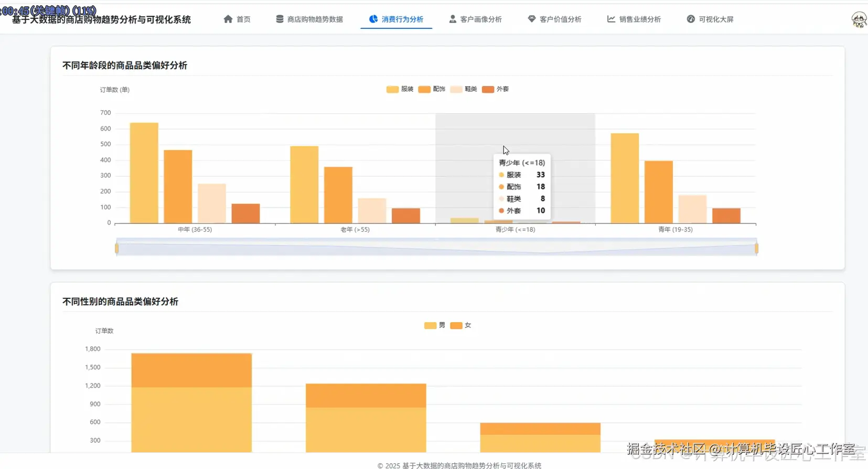This screenshot has width=868, height=469.
Task: Toggle the 配饰 legend series
Action: 432,89
